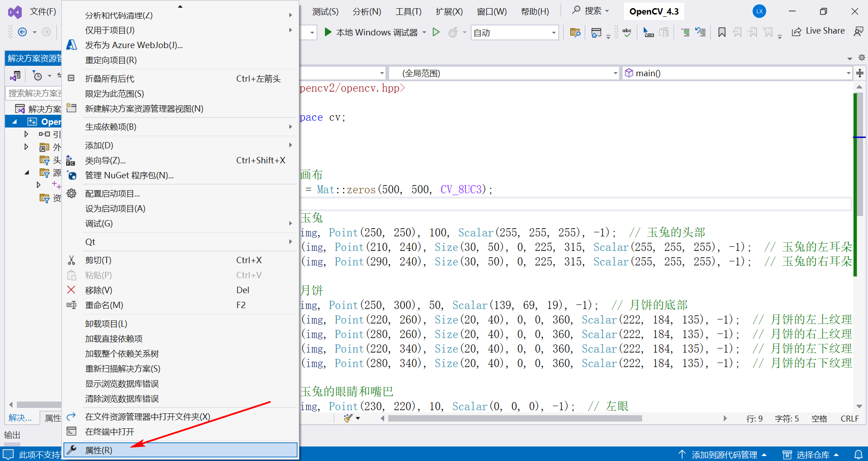Open the 窗口(W) menu

point(492,11)
